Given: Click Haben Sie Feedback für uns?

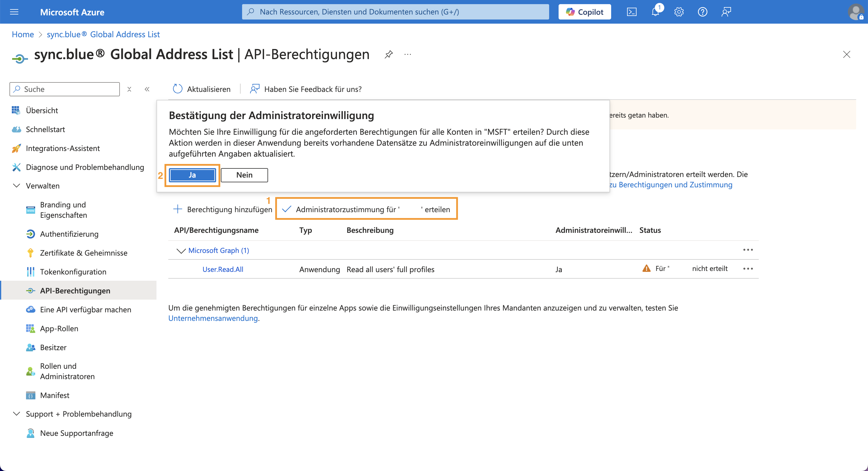Looking at the screenshot, I should (306, 89).
